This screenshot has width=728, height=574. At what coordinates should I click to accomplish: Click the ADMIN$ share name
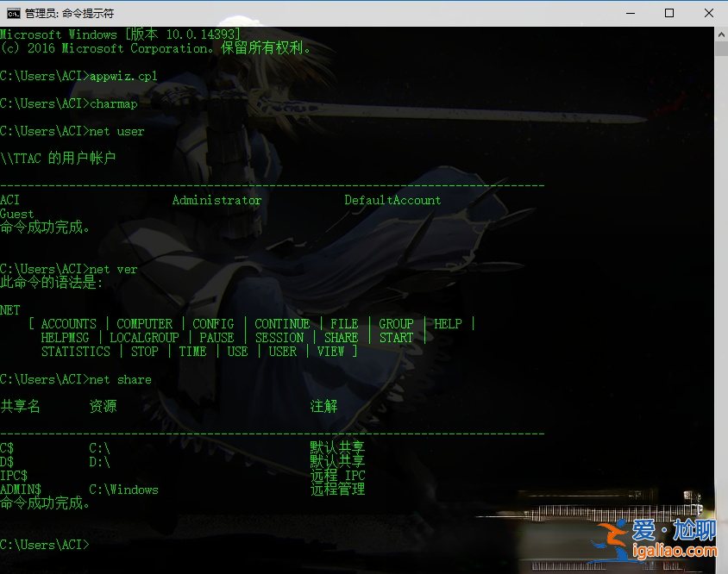(x=21, y=490)
